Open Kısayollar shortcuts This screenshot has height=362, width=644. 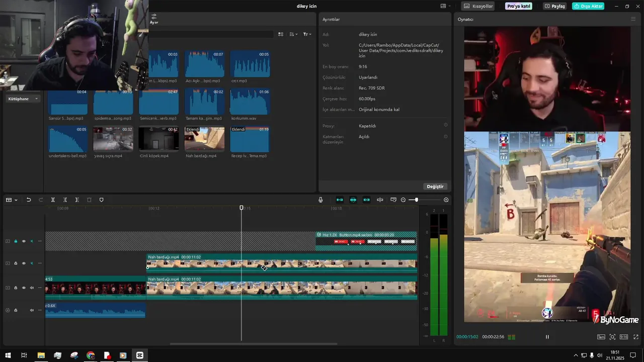[x=478, y=6]
